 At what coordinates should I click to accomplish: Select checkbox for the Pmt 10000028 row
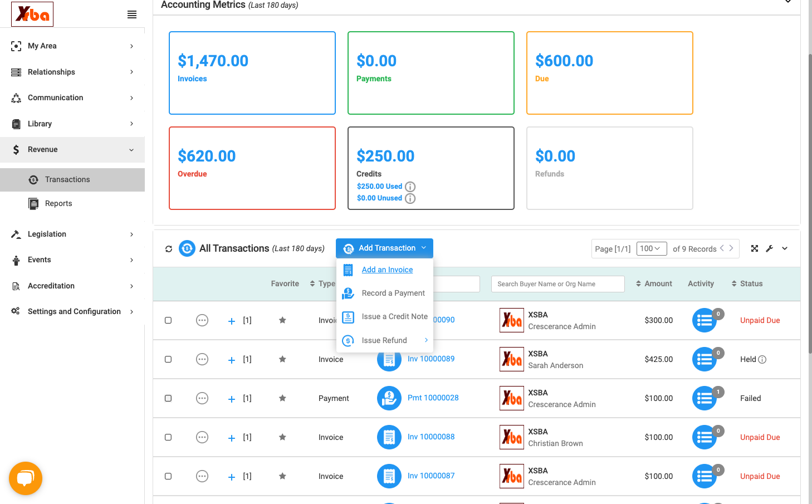coord(168,398)
